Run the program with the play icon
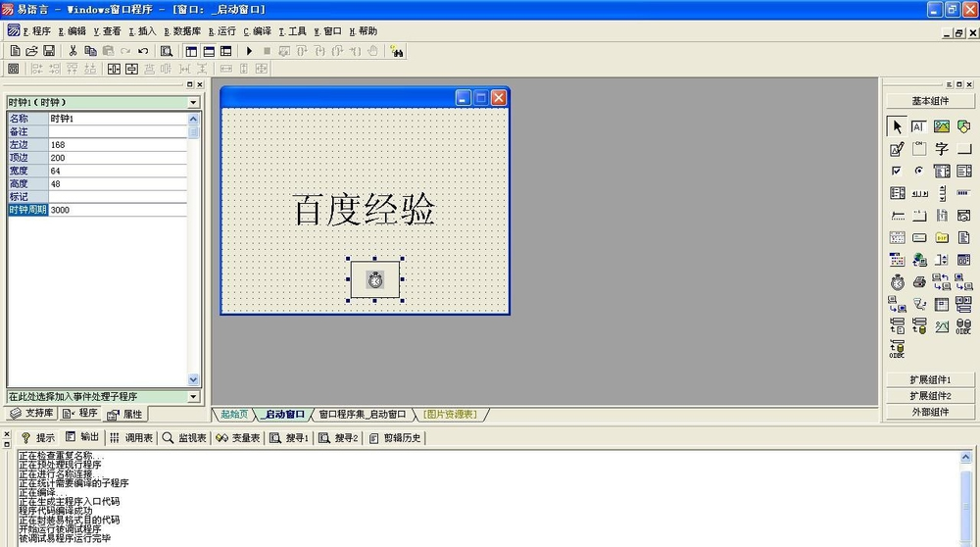980x547 pixels. [x=249, y=51]
